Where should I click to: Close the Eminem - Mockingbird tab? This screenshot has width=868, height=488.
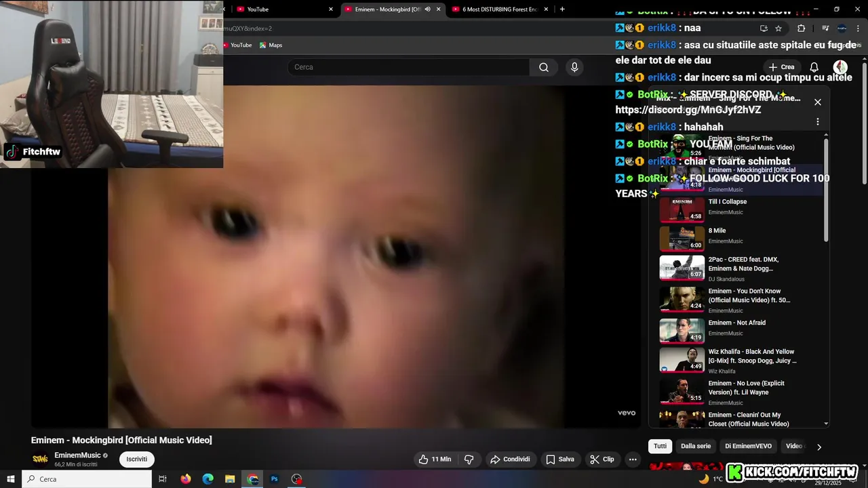[x=438, y=9]
